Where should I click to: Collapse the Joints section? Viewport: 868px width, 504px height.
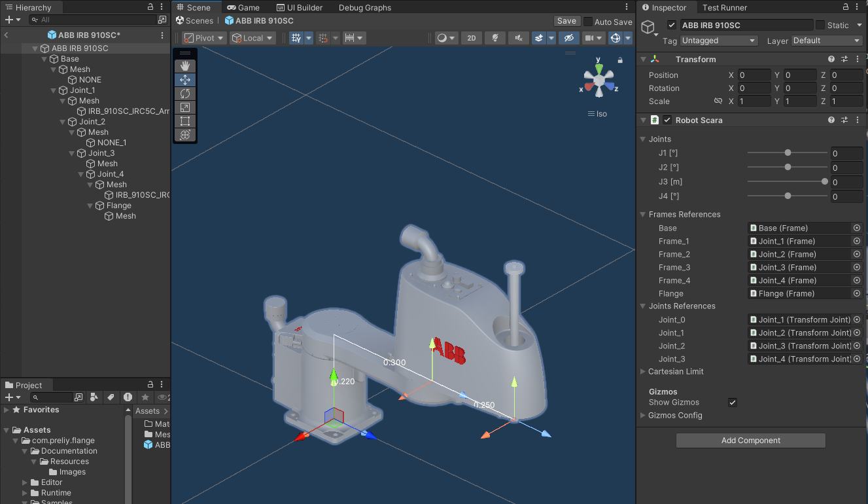[643, 139]
